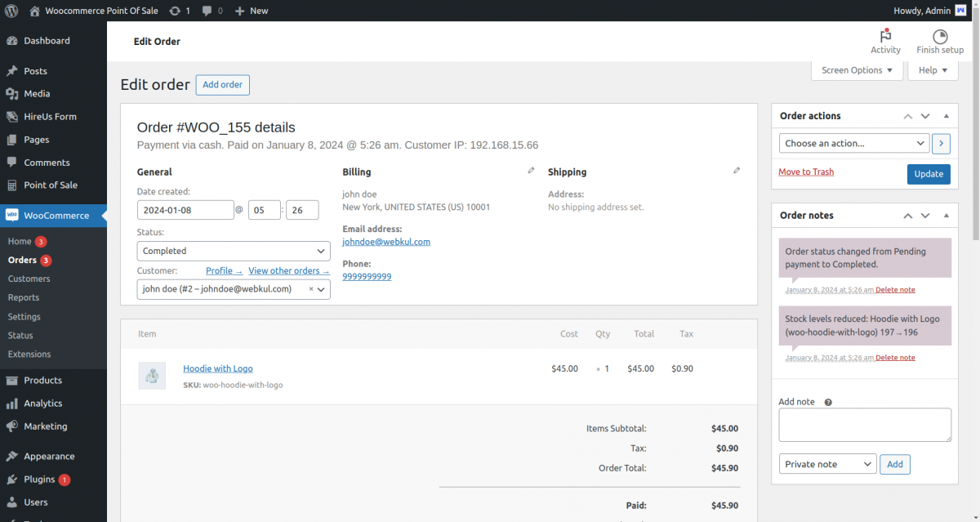Image resolution: width=980 pixels, height=522 pixels.
Task: Click the blue Update button
Action: (929, 174)
